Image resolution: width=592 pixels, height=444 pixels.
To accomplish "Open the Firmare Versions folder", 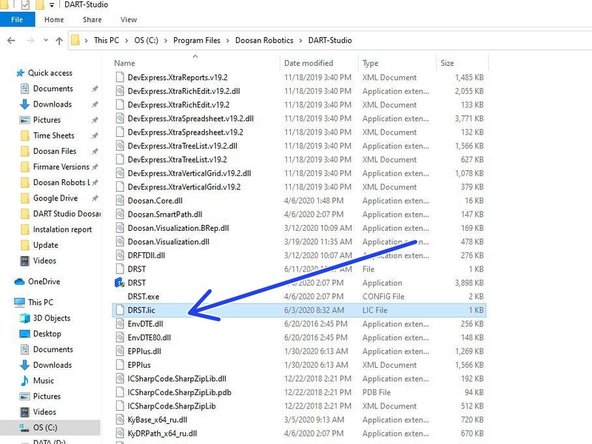I will pyautogui.click(x=61, y=166).
